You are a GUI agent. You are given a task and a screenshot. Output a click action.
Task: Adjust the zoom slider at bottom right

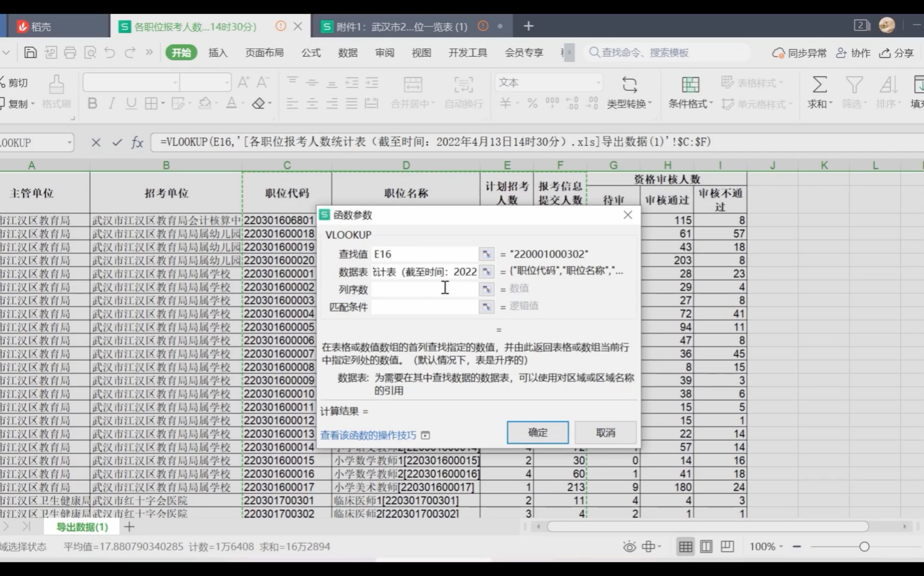click(865, 546)
